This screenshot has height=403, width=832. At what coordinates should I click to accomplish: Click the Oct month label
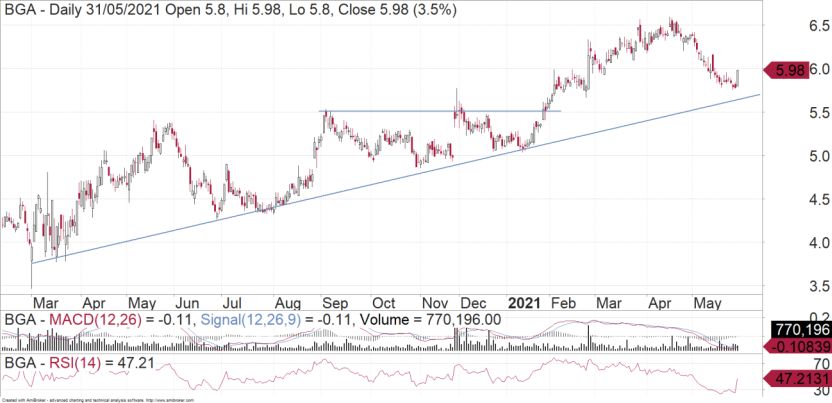point(383,303)
